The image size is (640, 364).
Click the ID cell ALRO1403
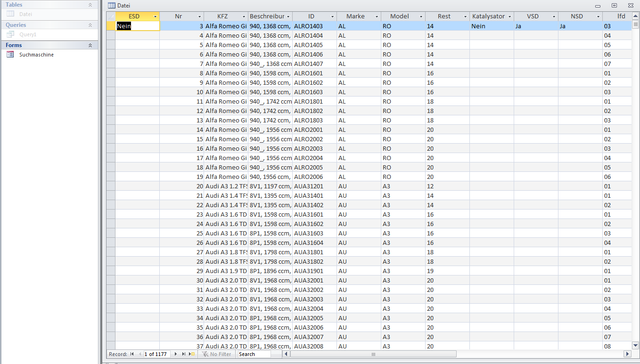(x=314, y=26)
